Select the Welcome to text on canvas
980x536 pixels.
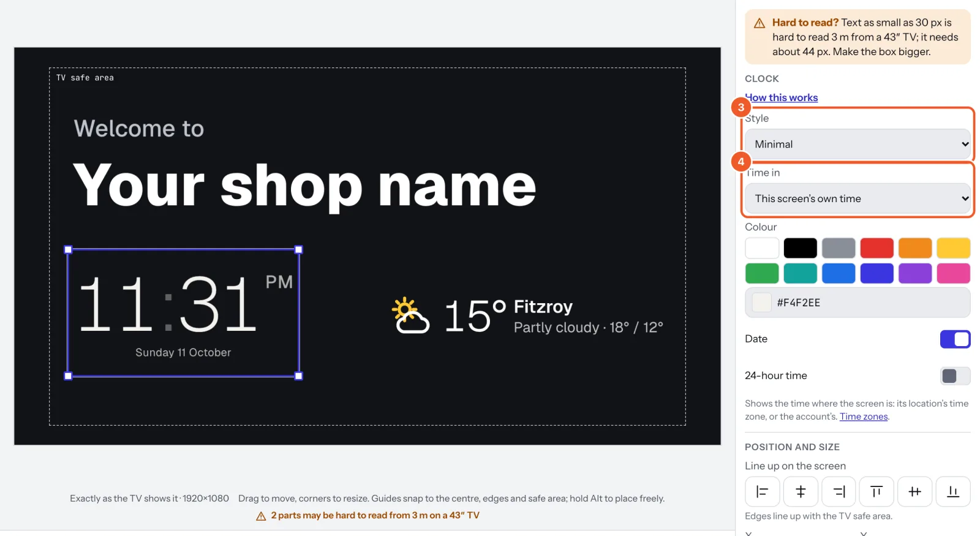[139, 129]
